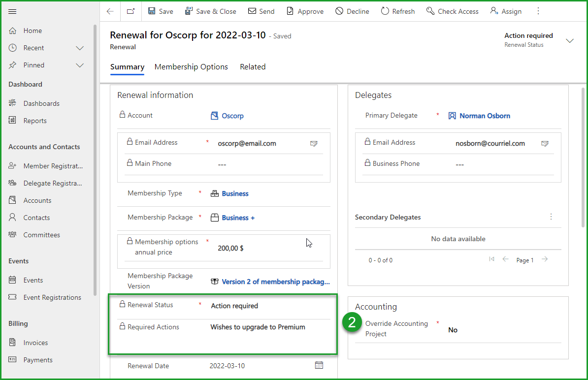Toggle Override Accounting Project value

point(453,330)
